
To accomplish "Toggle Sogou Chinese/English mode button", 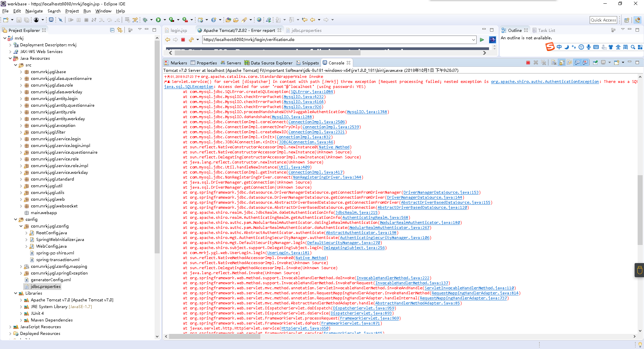I will pos(559,47).
